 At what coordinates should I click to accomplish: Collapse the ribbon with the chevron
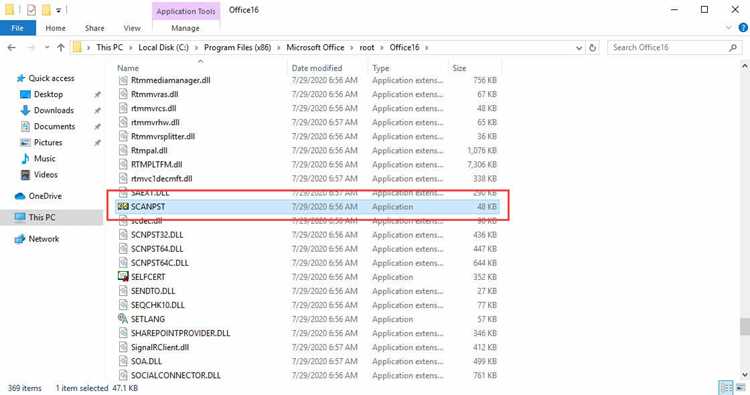coord(729,28)
